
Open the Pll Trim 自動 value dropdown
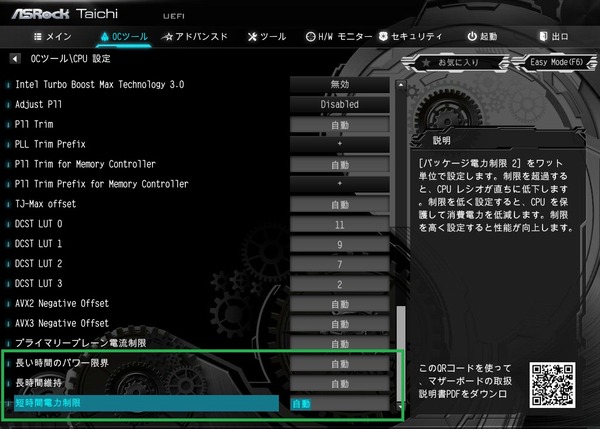340,124
